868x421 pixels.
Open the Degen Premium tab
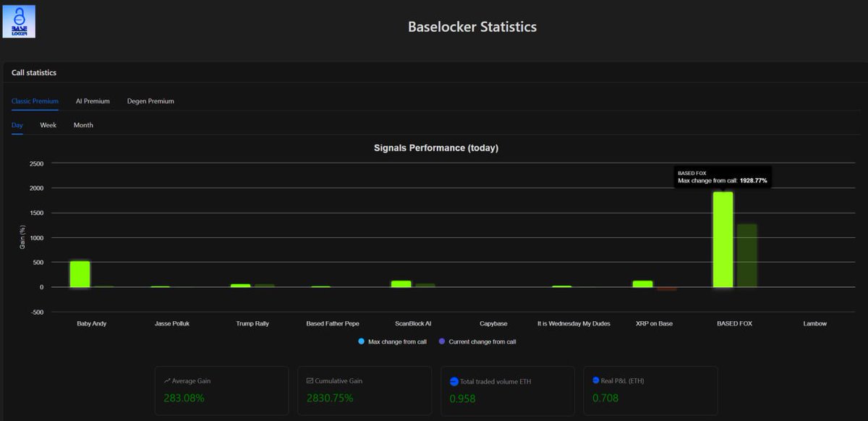tap(150, 101)
